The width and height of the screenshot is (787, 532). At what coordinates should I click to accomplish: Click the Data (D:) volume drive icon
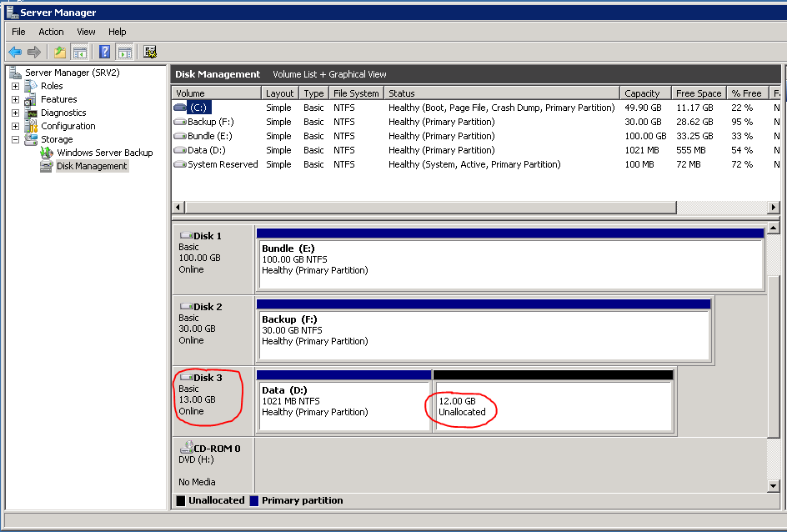180,150
